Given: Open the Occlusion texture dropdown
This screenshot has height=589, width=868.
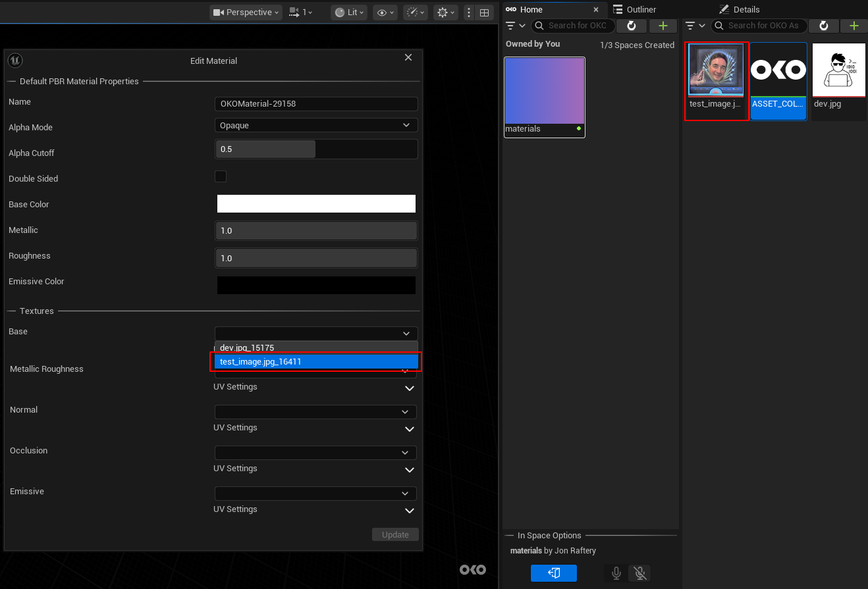Looking at the screenshot, I should click(x=315, y=452).
